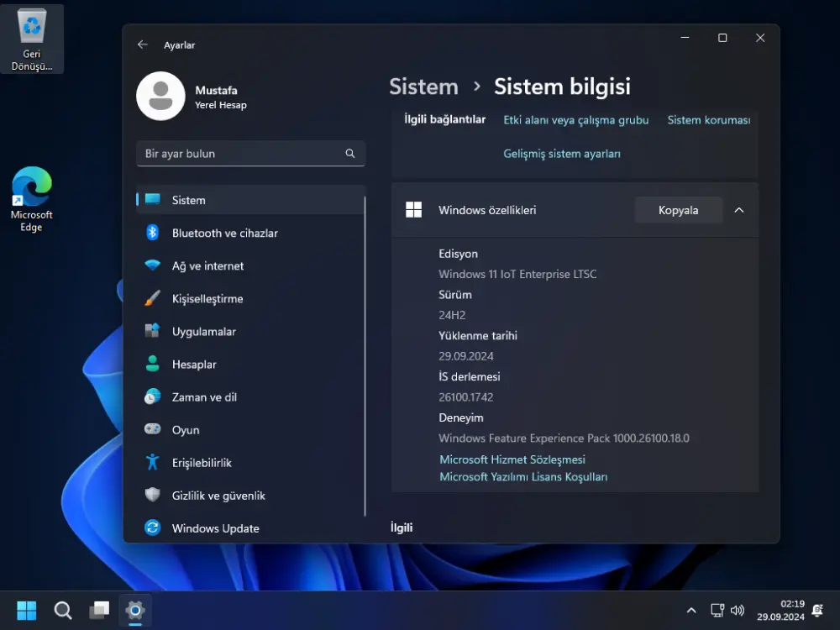
Task: Open the Windows Start menu
Action: coord(26,610)
